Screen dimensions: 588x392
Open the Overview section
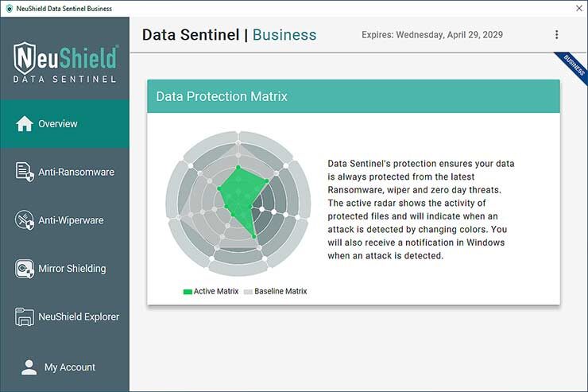[58, 124]
